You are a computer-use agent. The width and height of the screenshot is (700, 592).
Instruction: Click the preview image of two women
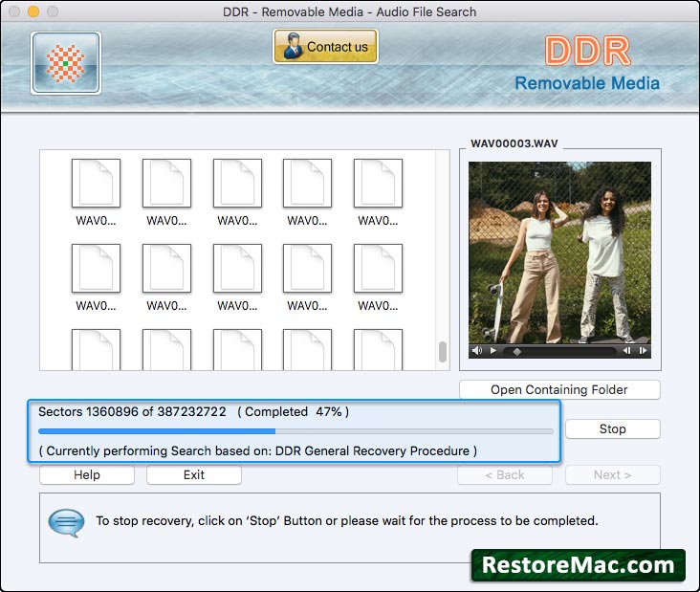[559, 252]
